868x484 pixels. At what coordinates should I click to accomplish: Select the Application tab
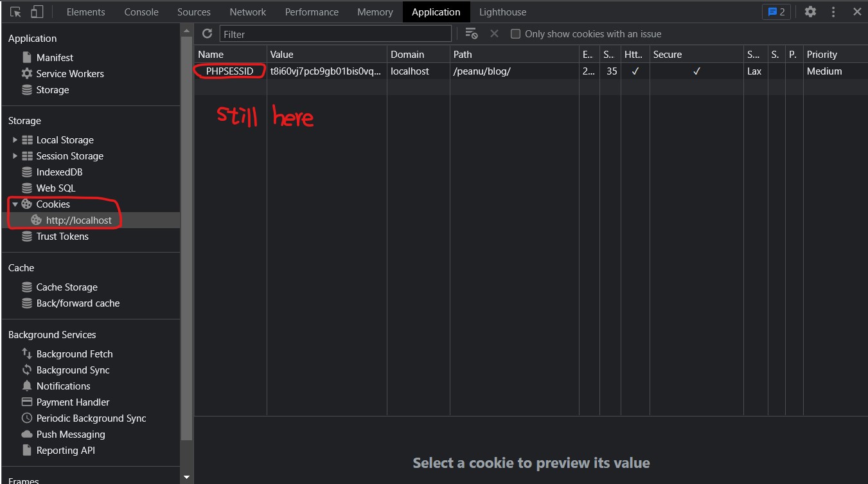coord(436,12)
